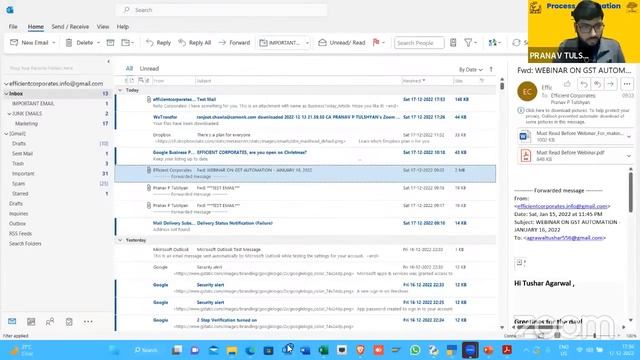Open the File menu
Image resolution: width=640 pixels, height=360 pixels.
(13, 27)
